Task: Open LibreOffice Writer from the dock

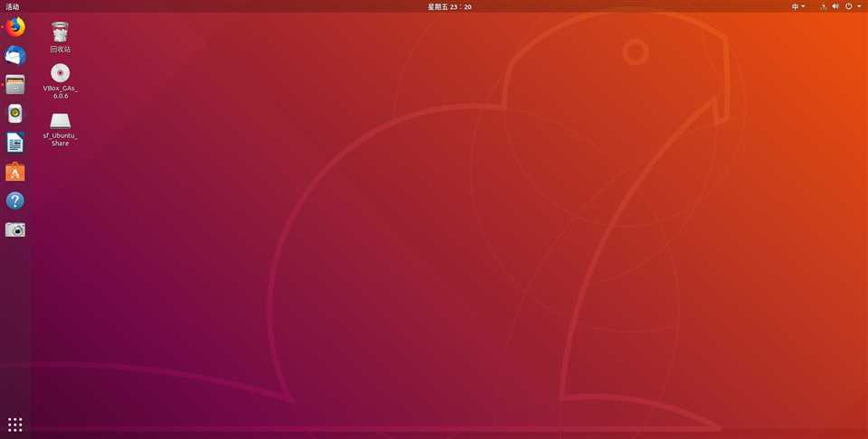Action: pos(15,143)
